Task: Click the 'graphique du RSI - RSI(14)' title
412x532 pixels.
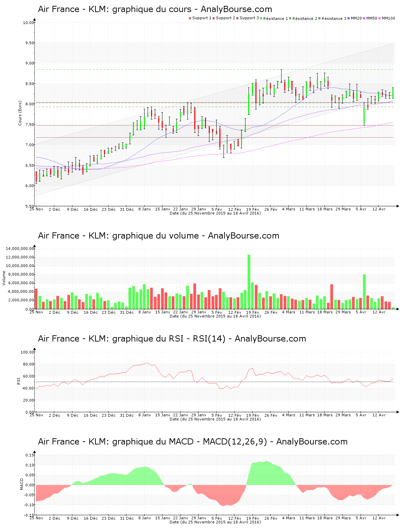Action: 172,339
